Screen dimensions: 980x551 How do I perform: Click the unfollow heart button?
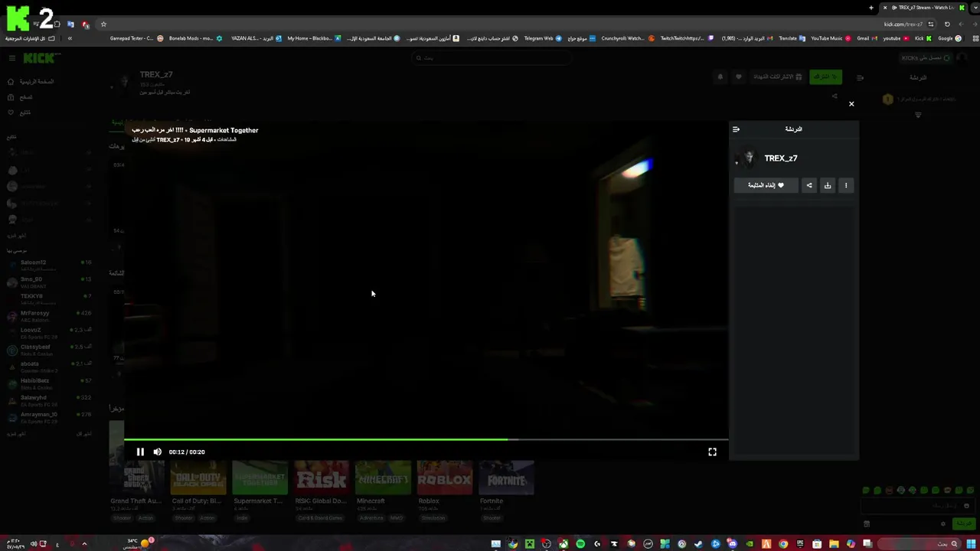[x=766, y=185]
